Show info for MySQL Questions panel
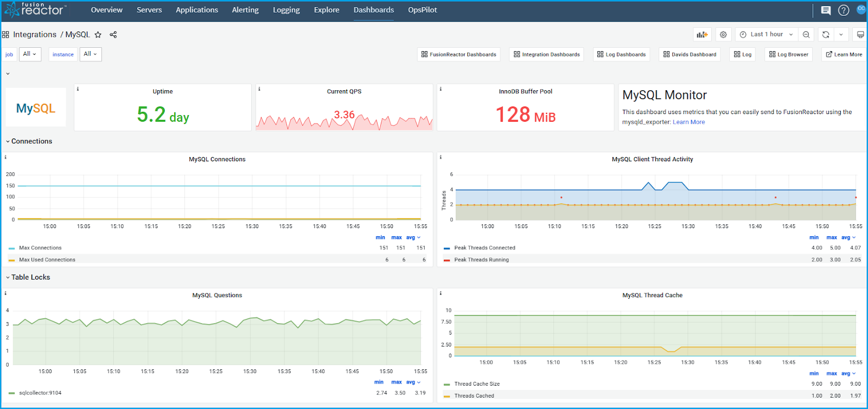 click(x=5, y=293)
